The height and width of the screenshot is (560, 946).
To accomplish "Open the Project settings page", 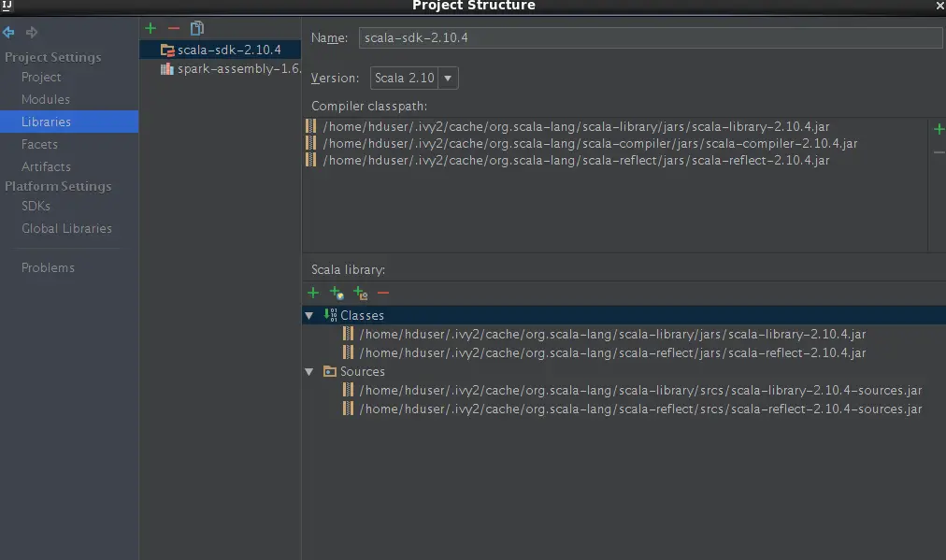I will coord(41,78).
